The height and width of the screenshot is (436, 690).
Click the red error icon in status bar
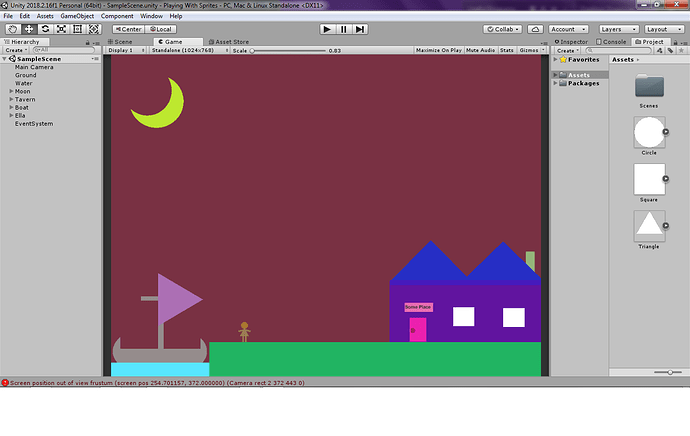tap(5, 383)
